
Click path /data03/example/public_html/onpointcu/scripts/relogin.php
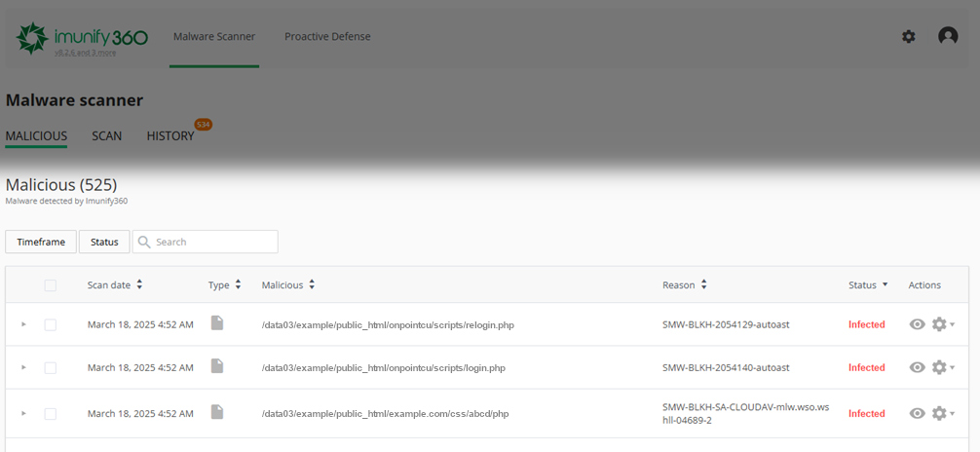pyautogui.click(x=388, y=325)
